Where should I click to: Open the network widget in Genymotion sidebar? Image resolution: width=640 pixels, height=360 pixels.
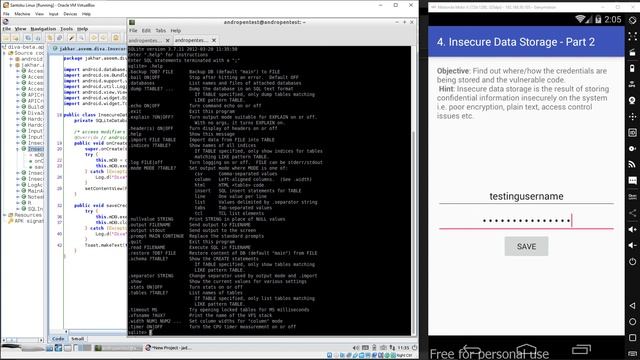click(x=632, y=164)
